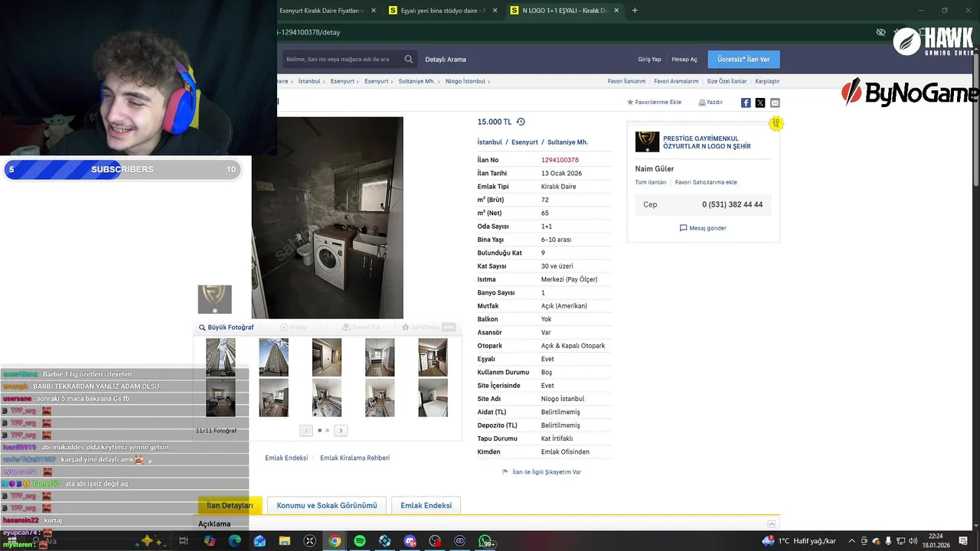The image size is (980, 551).
Task: Click listing number 1294100378
Action: pyautogui.click(x=560, y=160)
